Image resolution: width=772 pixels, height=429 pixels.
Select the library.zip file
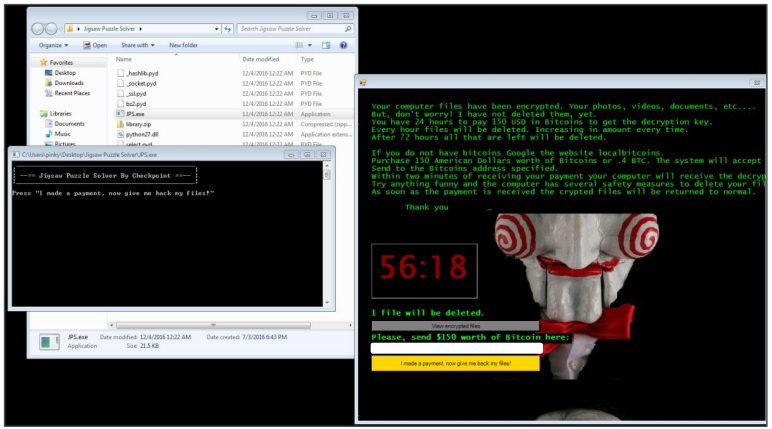140,124
